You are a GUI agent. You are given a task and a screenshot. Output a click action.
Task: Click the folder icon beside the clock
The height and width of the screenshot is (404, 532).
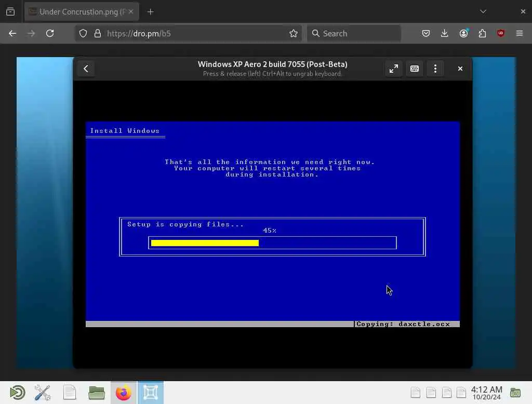pyautogui.click(x=515, y=393)
